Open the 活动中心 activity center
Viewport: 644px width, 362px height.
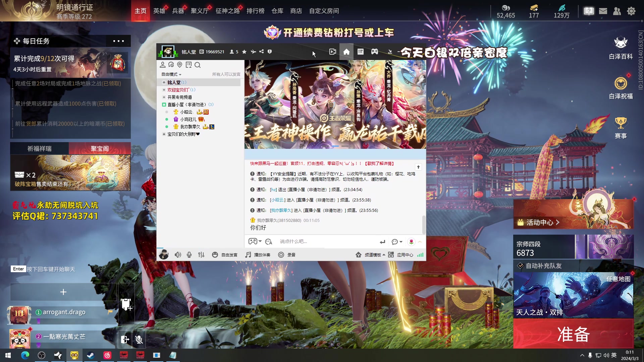pyautogui.click(x=574, y=214)
